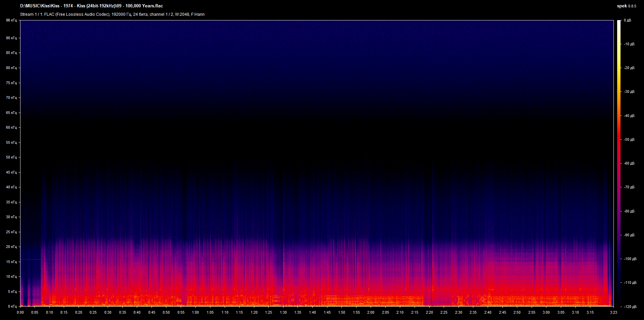Click the file path title 100,000 Years.flac

click(x=92, y=6)
